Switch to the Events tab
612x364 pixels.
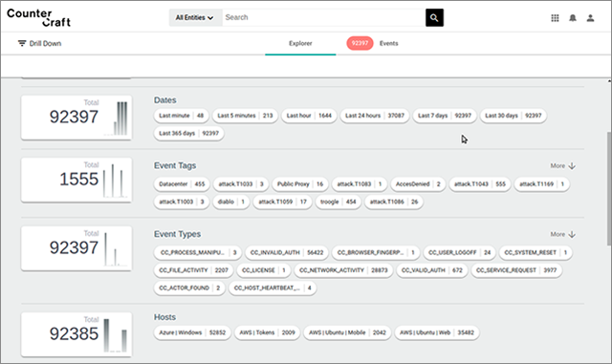(389, 43)
